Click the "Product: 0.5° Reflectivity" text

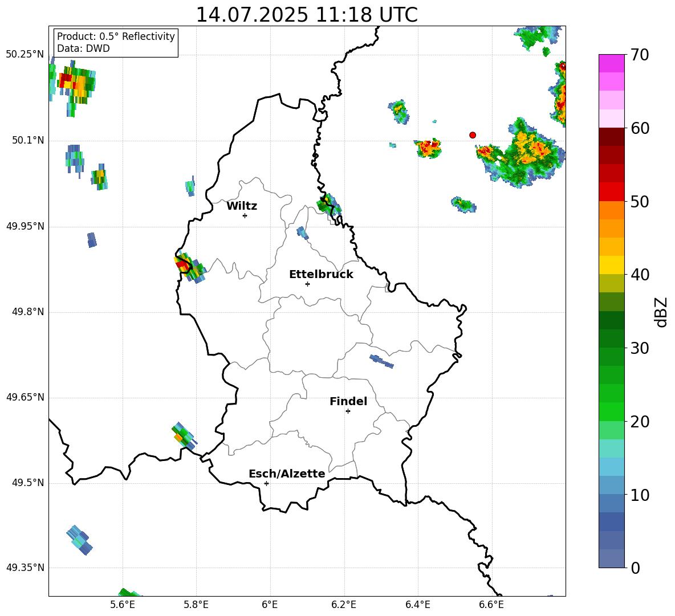tap(116, 36)
